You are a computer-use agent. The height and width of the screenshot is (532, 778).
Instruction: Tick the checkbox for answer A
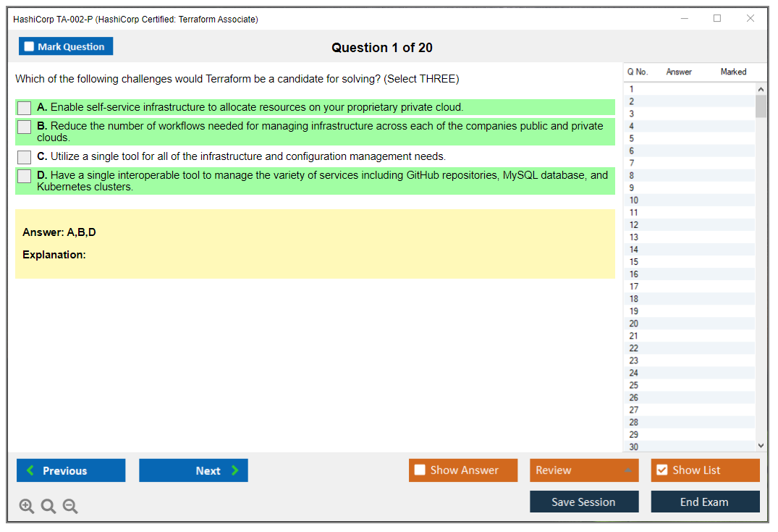tap(25, 108)
